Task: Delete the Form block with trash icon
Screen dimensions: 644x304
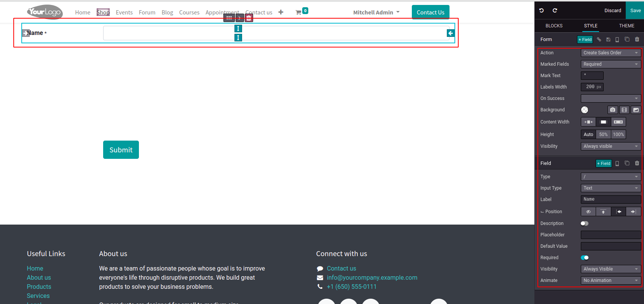Action: pos(637,40)
